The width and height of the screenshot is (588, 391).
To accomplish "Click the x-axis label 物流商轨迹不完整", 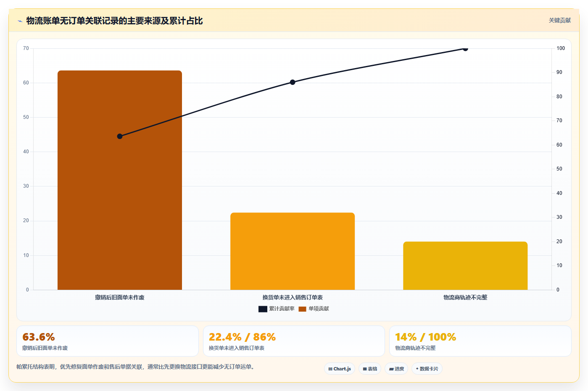I will coord(465,297).
